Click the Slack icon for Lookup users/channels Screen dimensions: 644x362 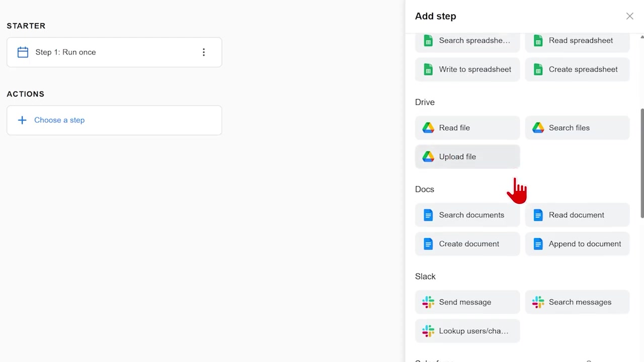click(x=428, y=331)
